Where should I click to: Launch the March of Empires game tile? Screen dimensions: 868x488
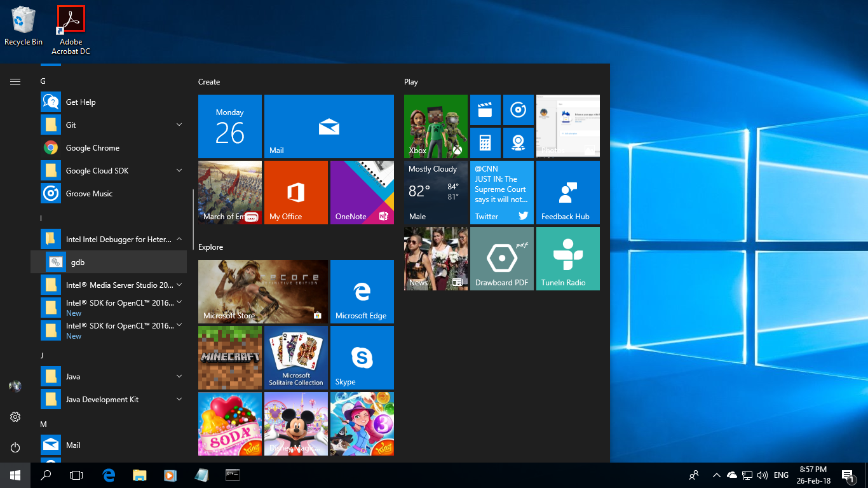pyautogui.click(x=229, y=193)
